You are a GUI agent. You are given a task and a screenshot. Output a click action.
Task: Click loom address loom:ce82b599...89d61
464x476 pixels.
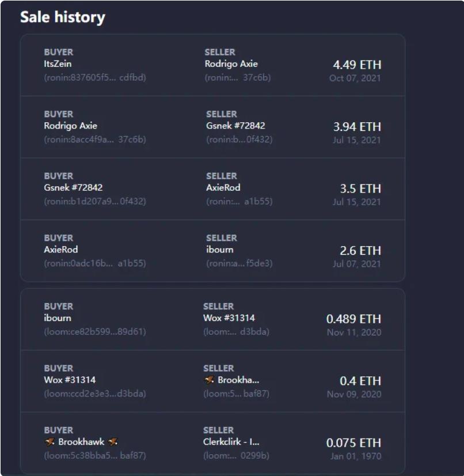pyautogui.click(x=95, y=331)
